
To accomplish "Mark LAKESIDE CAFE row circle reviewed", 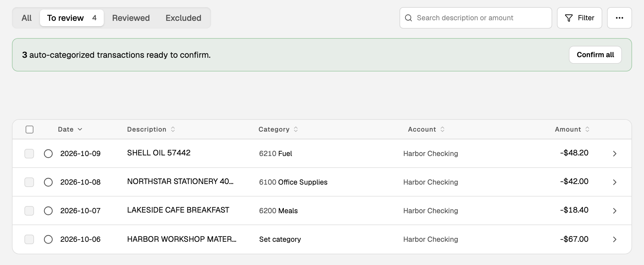I will [48, 211].
